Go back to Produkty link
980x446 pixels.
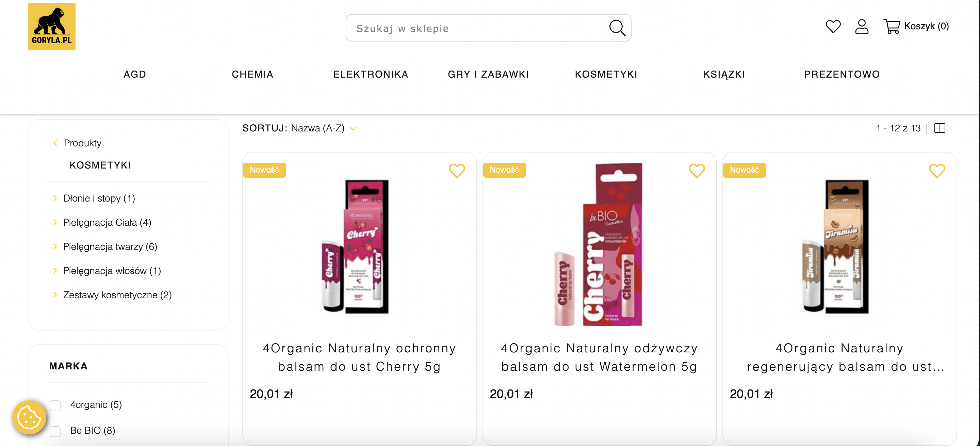point(82,143)
